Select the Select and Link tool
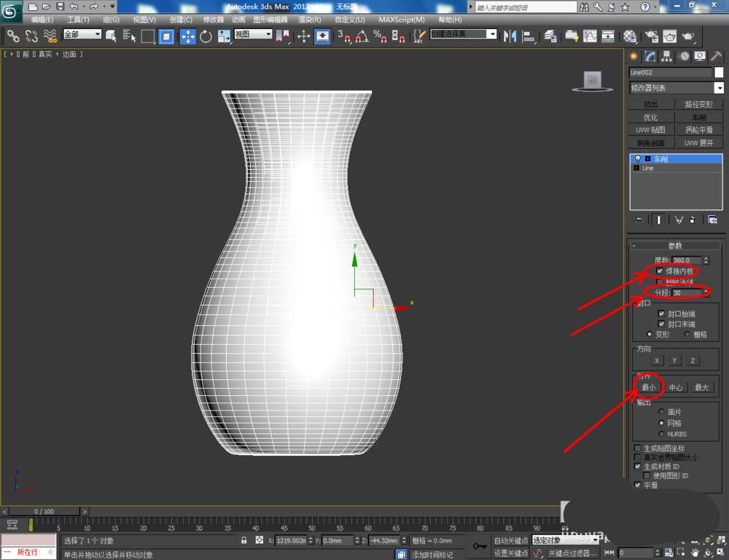Viewport: 729px width, 560px height. (x=12, y=36)
